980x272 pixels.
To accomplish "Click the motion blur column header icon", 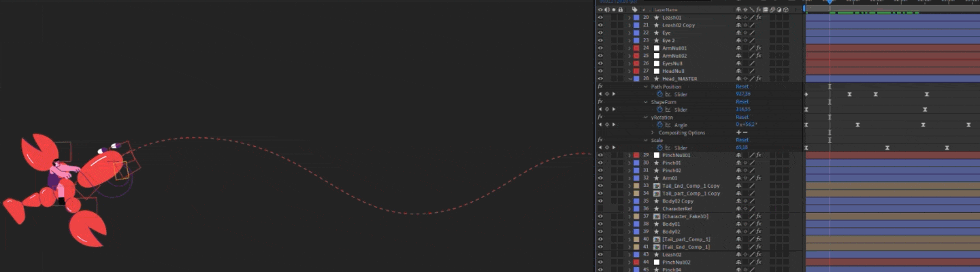I will 772,10.
